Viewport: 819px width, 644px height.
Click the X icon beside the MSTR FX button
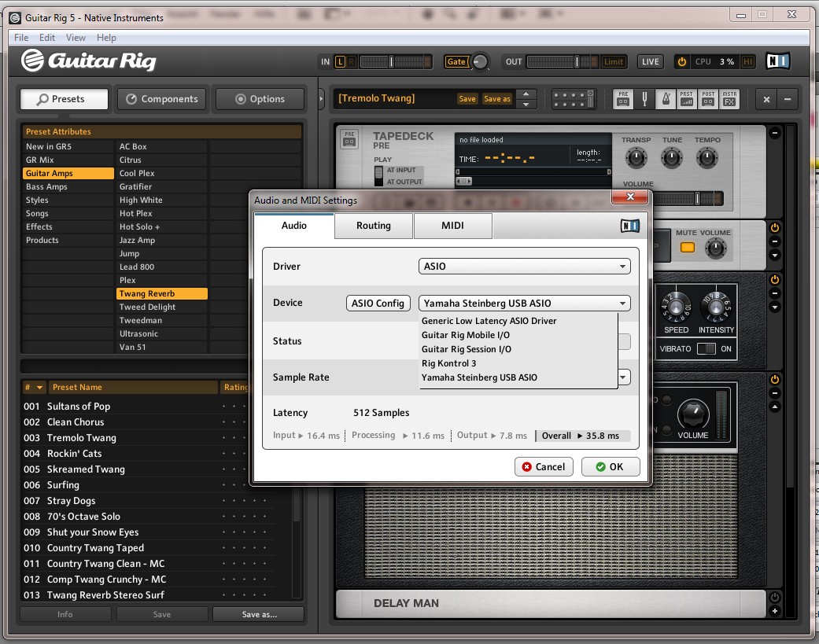[x=766, y=99]
